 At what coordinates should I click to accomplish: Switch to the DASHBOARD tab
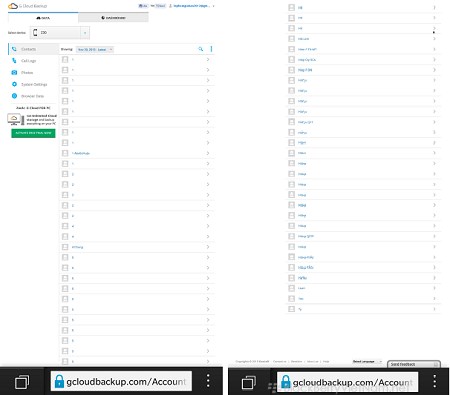click(x=113, y=18)
